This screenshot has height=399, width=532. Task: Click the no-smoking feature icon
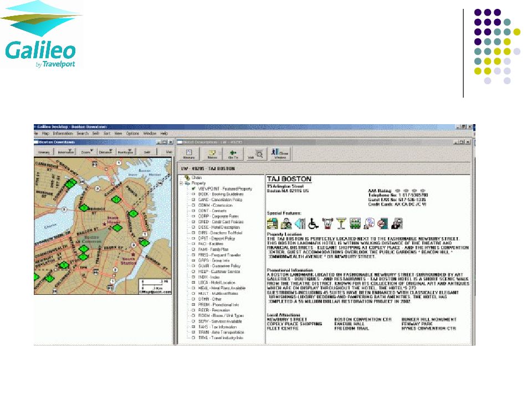pyautogui.click(x=382, y=223)
